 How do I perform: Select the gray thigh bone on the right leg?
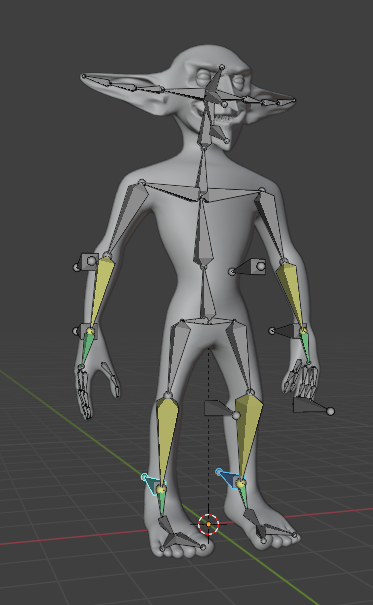click(240, 356)
